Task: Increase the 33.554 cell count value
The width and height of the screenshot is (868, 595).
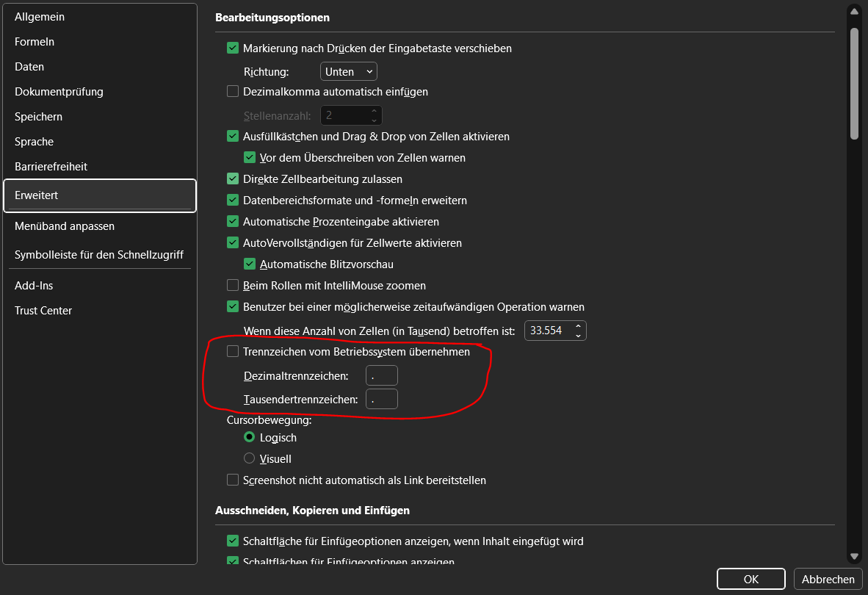Action: click(579, 326)
